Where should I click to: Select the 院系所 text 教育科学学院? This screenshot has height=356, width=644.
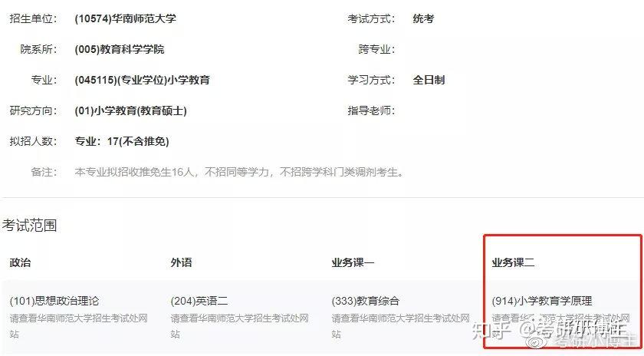pos(120,49)
